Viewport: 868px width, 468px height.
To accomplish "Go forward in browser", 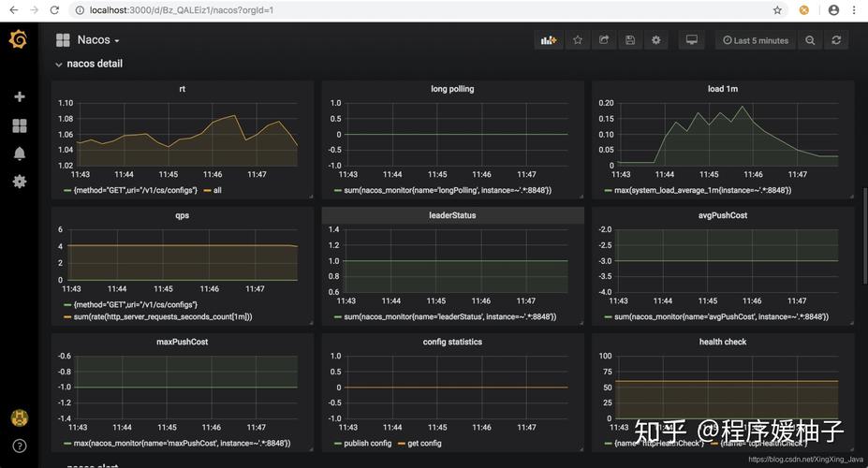I will pyautogui.click(x=34, y=10).
